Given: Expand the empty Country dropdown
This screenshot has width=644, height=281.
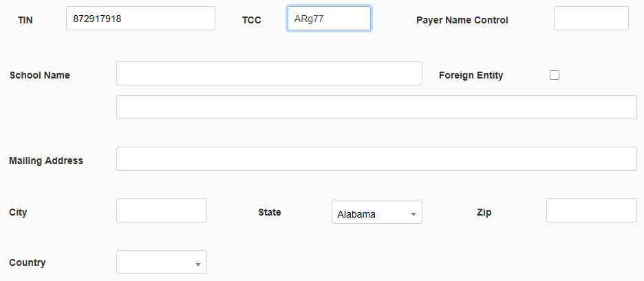Looking at the screenshot, I should pyautogui.click(x=162, y=262).
